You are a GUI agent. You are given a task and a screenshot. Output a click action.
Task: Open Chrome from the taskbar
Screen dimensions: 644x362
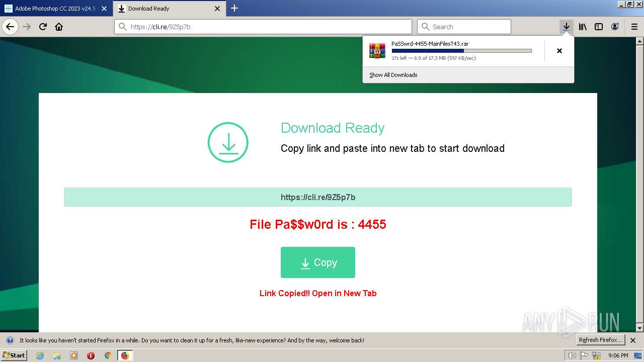click(108, 355)
